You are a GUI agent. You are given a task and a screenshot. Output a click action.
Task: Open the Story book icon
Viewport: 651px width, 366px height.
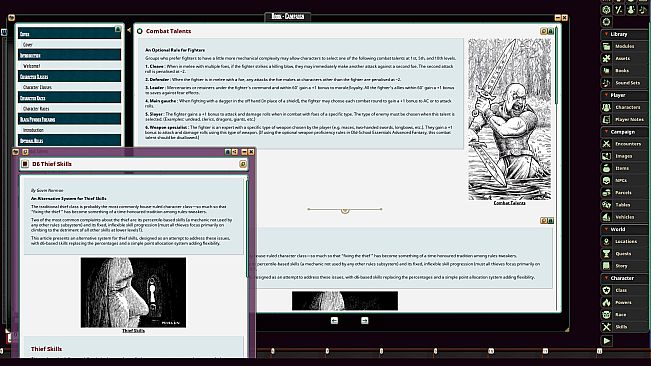(x=606, y=266)
